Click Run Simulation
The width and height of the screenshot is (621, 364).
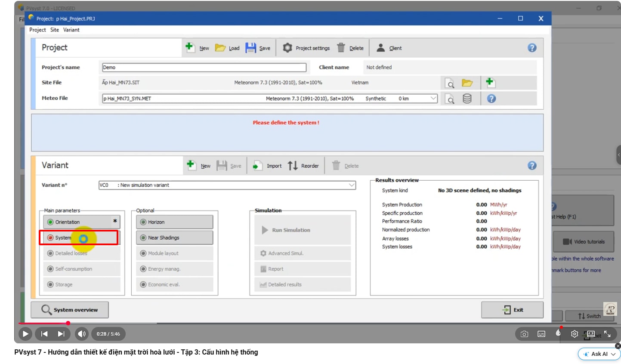303,230
